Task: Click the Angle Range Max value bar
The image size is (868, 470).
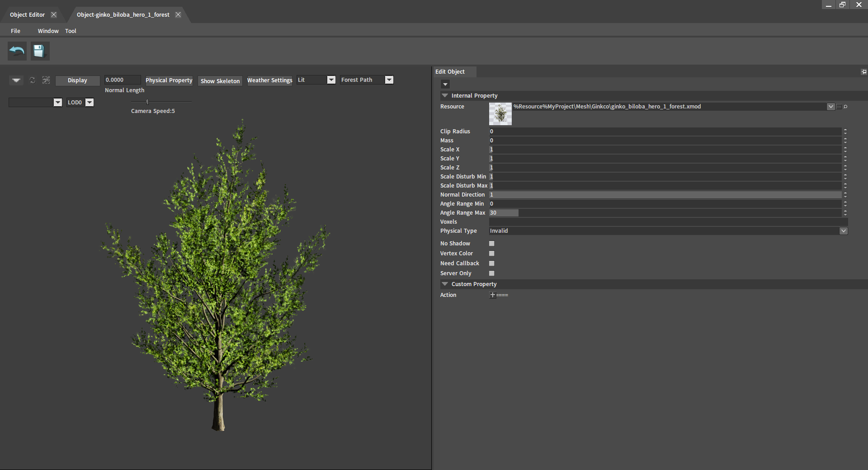Action: point(665,213)
